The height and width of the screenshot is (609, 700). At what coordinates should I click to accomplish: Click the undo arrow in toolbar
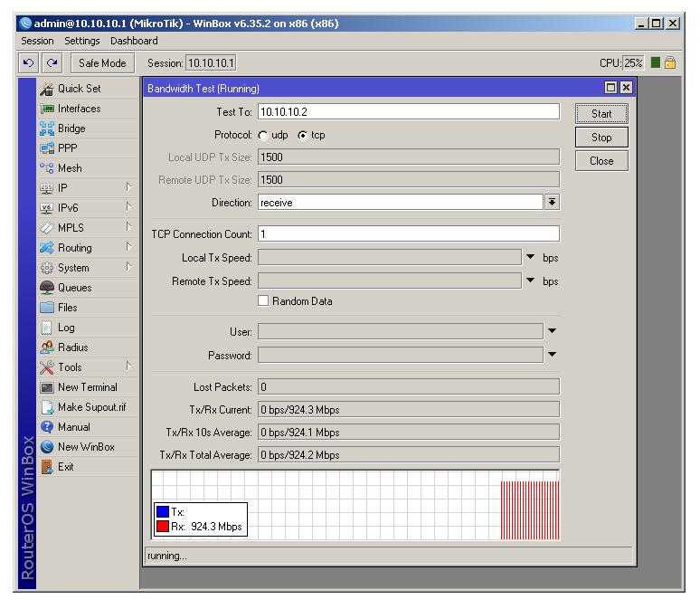[x=29, y=63]
